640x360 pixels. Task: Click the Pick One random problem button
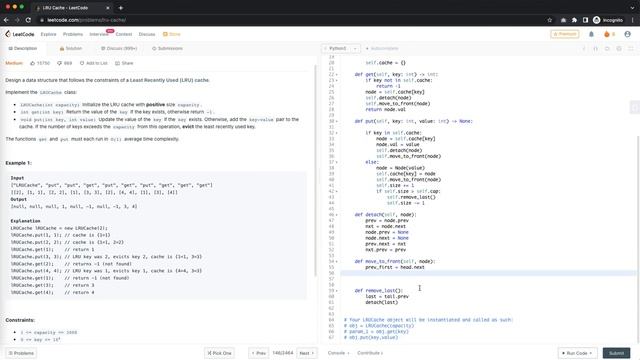[x=219, y=353]
